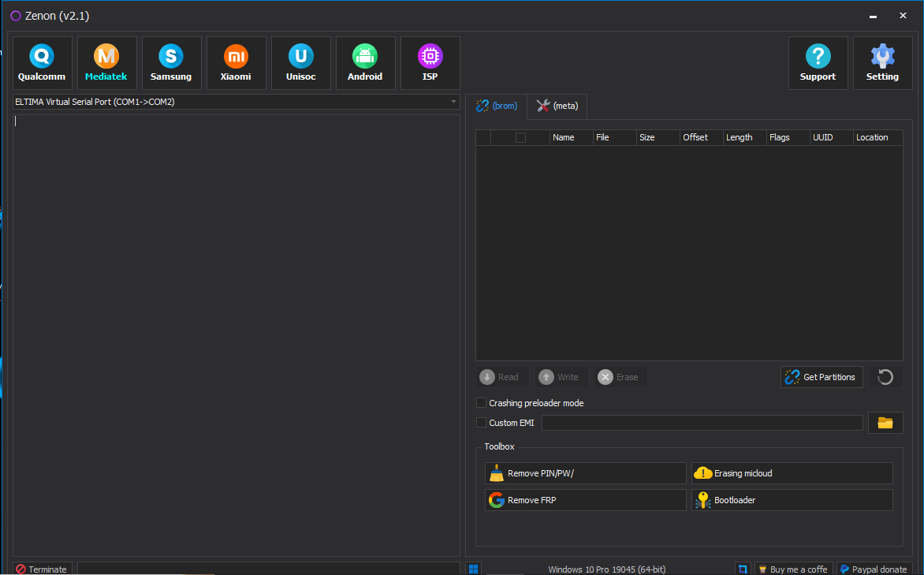The image size is (924, 575).
Task: Open the Samsung module
Action: click(x=172, y=63)
